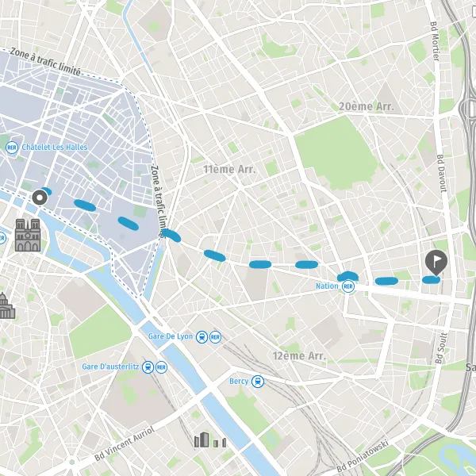Click the 11ème Arr. district label
This screenshot has height=476, width=476.
tap(229, 170)
